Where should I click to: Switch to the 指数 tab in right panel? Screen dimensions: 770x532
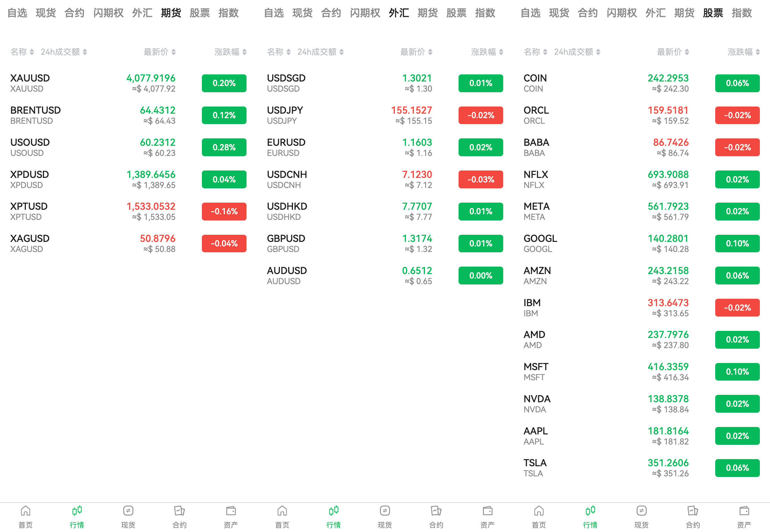[x=742, y=13]
